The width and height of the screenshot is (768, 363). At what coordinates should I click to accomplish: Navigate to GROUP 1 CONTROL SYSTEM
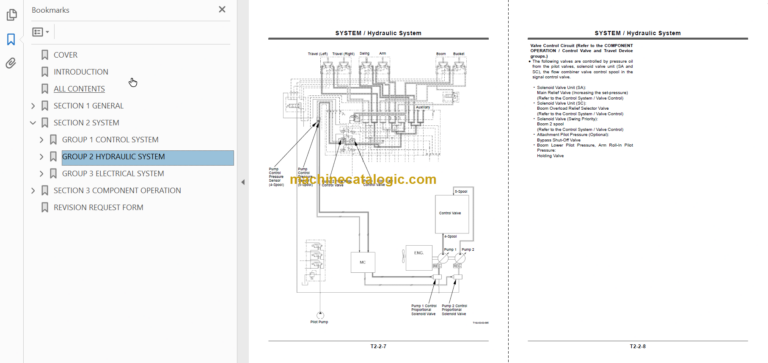tap(110, 140)
